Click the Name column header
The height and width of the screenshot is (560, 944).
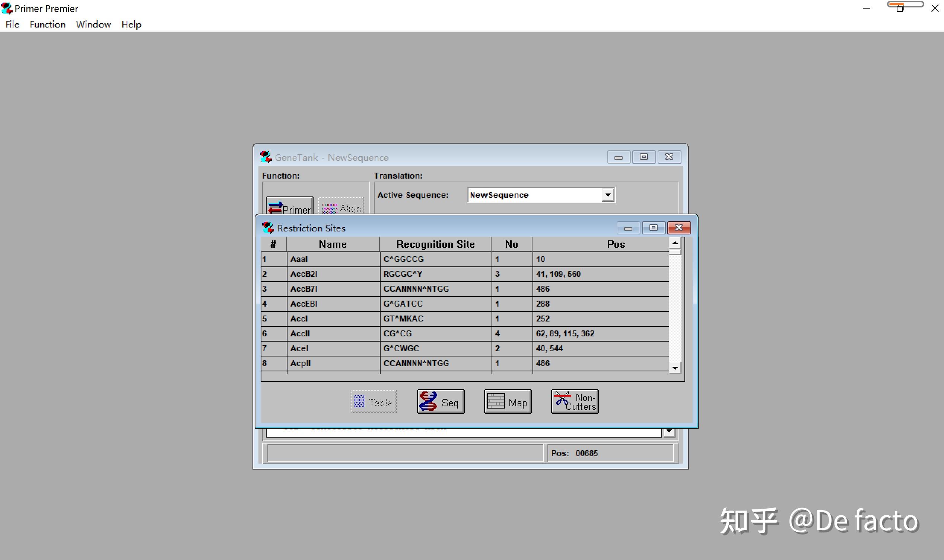coord(333,244)
